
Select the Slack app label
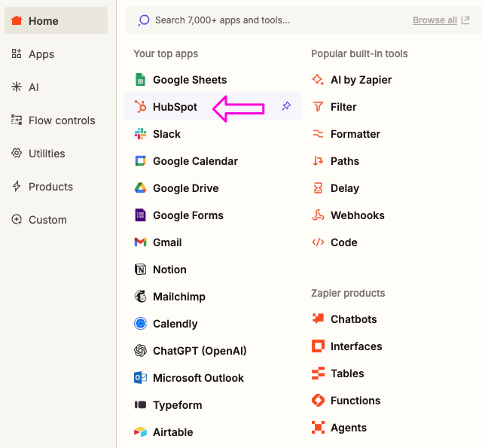[166, 134]
